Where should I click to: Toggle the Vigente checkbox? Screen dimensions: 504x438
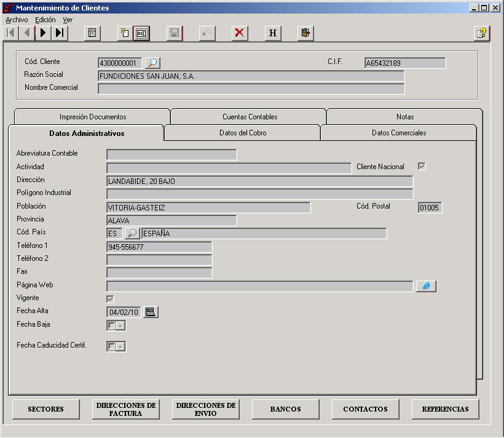110,299
